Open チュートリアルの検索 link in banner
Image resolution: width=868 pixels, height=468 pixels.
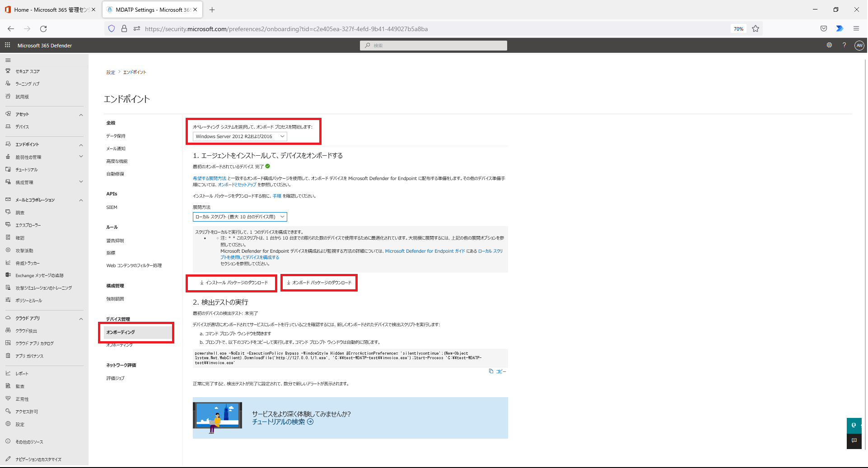[x=283, y=422]
